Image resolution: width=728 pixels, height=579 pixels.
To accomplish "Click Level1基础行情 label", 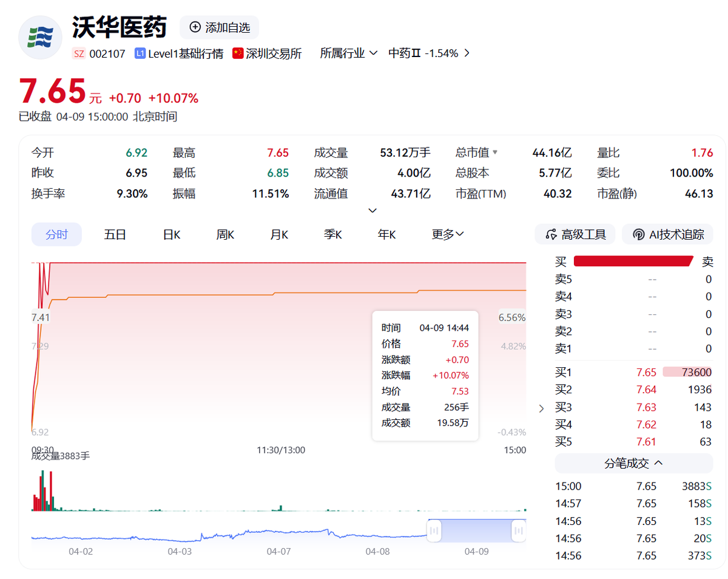I will (186, 53).
